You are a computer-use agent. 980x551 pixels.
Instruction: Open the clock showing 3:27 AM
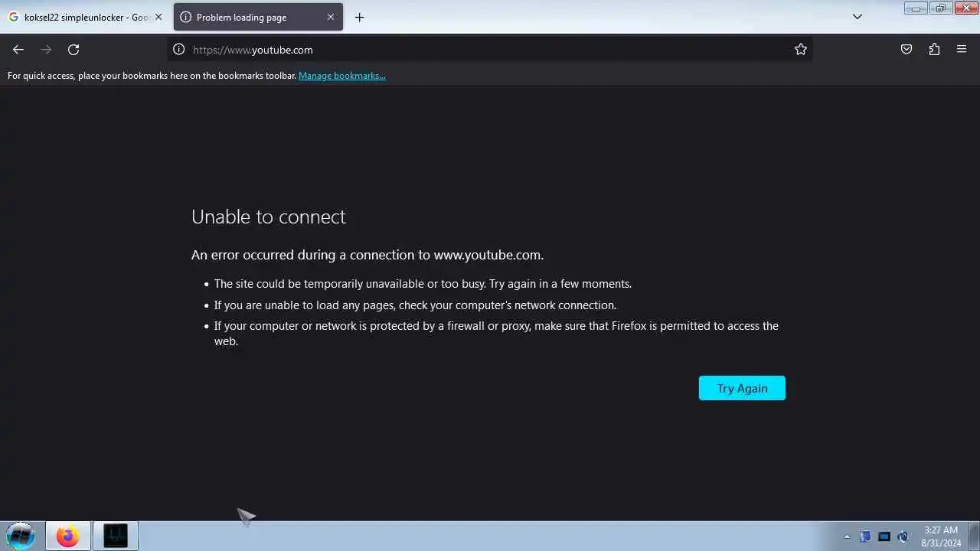click(x=941, y=536)
